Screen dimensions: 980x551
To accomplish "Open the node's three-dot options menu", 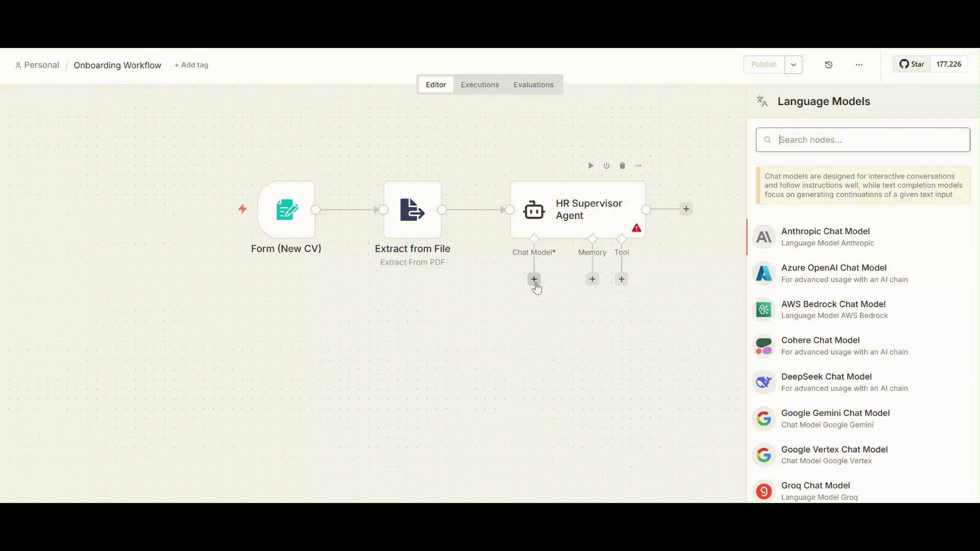I will tap(638, 166).
